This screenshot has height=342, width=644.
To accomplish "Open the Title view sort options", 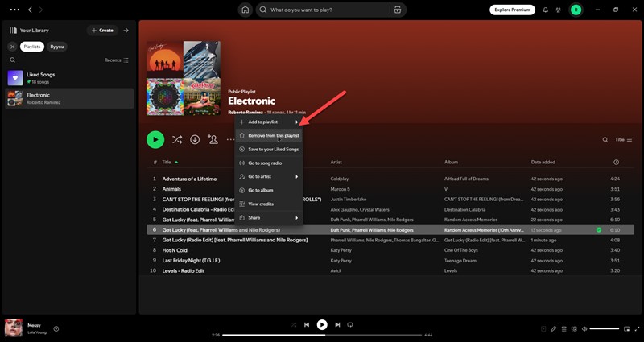I will pyautogui.click(x=623, y=139).
